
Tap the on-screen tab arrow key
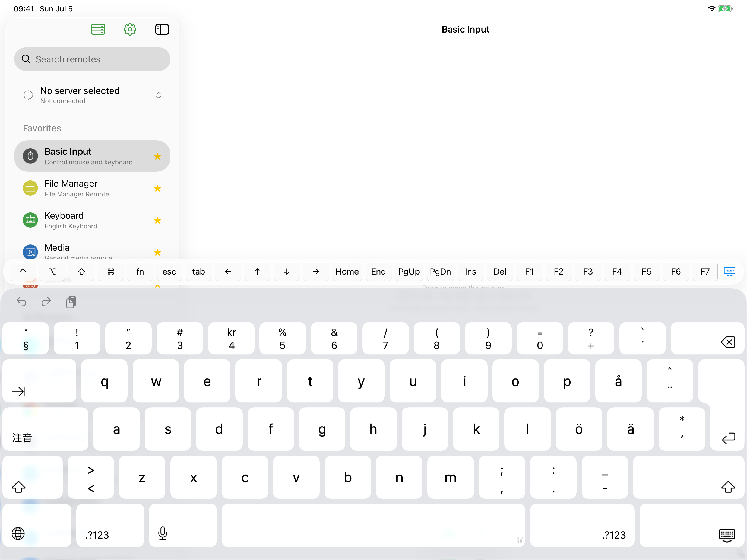click(39, 381)
